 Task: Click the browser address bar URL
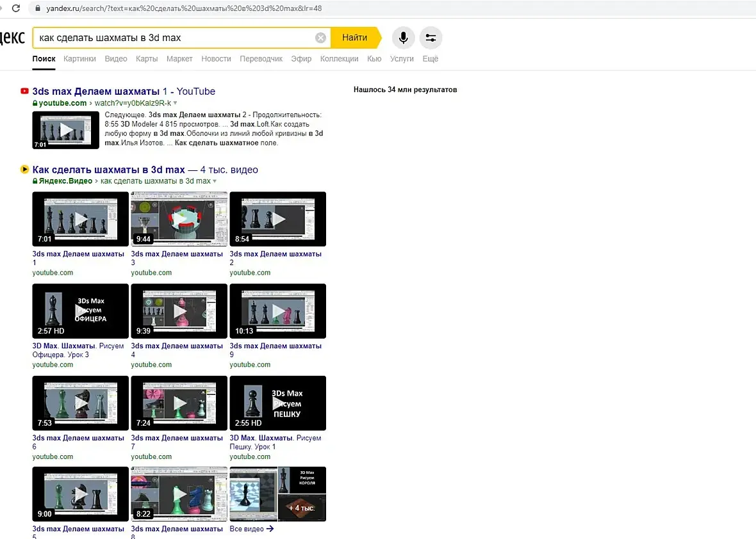click(184, 8)
